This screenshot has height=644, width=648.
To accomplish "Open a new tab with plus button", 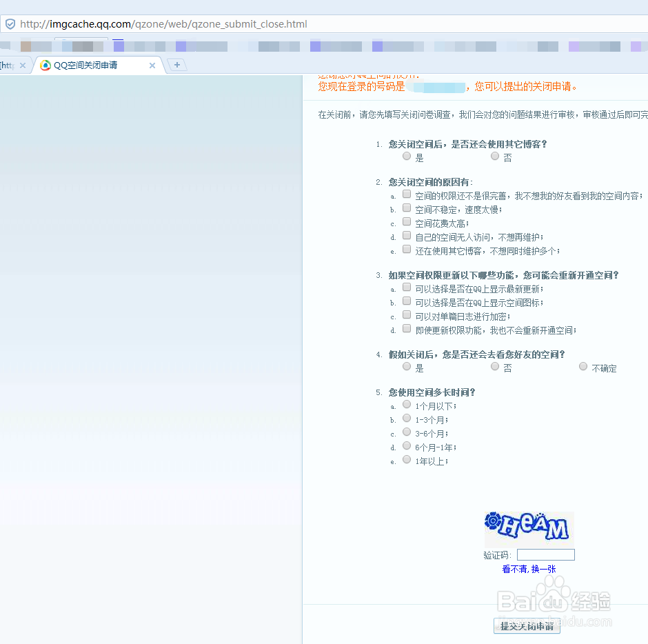I will coord(177,65).
